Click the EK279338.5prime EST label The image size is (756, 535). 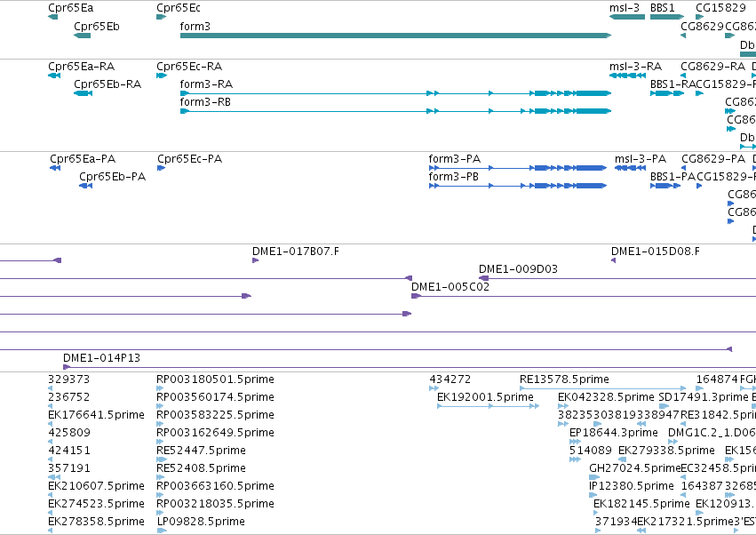pyautogui.click(x=666, y=451)
